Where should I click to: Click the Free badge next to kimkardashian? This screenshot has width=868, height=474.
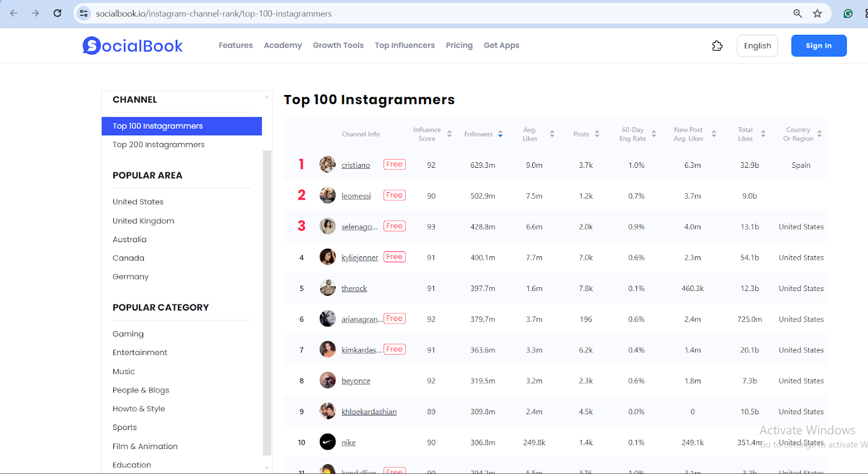point(394,350)
